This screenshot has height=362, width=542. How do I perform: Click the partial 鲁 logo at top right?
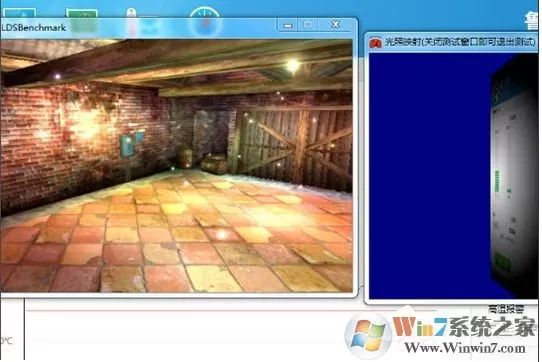click(x=532, y=20)
